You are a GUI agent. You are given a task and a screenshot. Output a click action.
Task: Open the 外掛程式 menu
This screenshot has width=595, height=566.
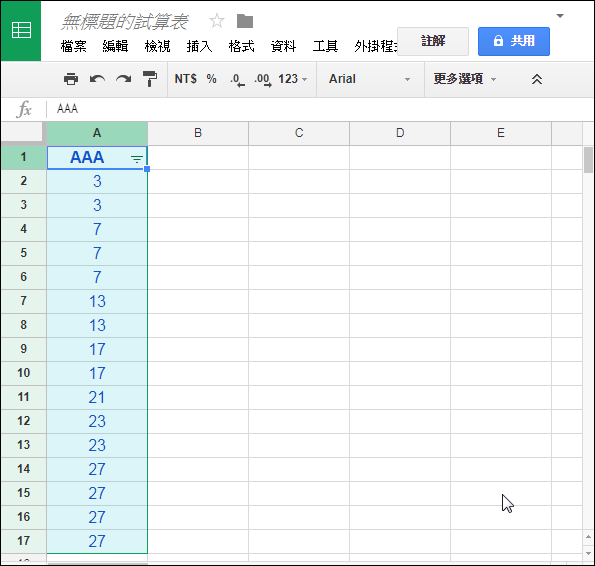pos(376,46)
